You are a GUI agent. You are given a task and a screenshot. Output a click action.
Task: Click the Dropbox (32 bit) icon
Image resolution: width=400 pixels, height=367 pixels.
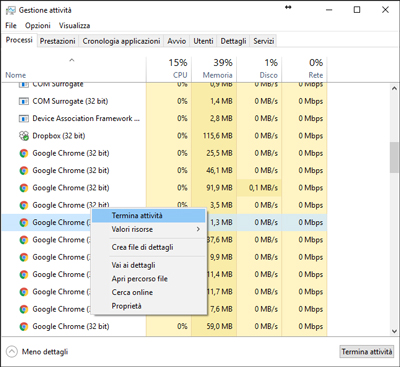click(x=24, y=136)
